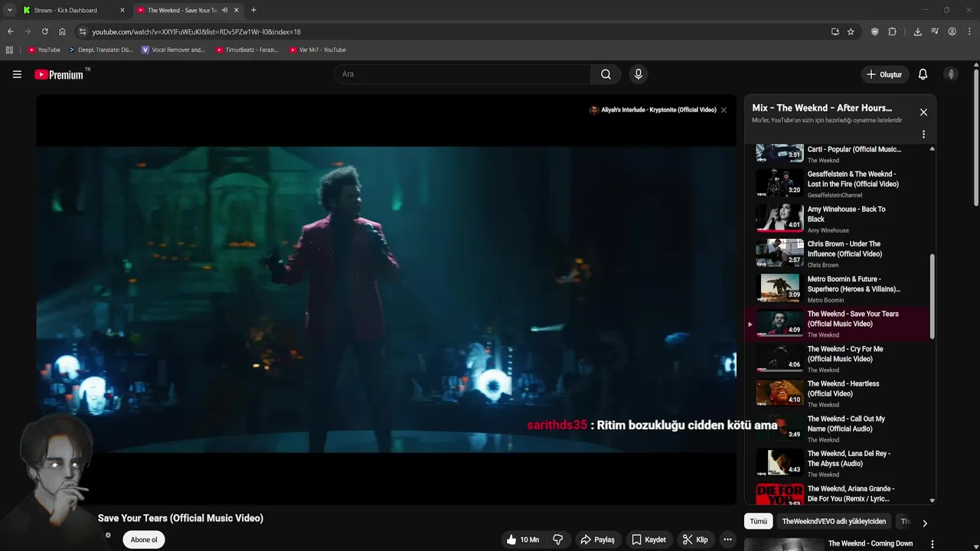Dismiss the Kryptonite suggestion card
This screenshot has width=980, height=551.
[724, 110]
